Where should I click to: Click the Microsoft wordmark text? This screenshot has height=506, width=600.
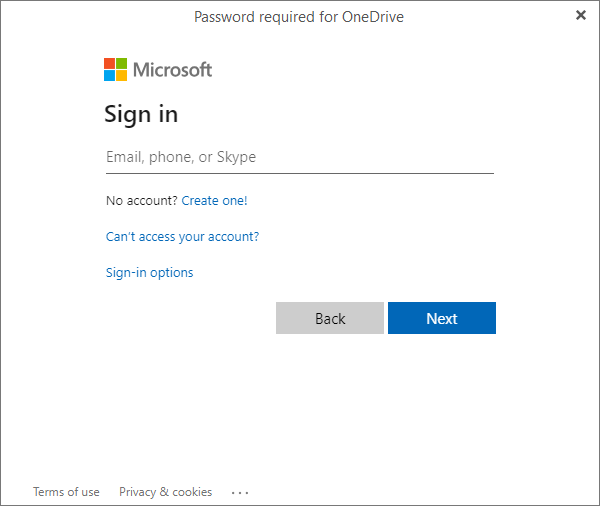[x=173, y=70]
